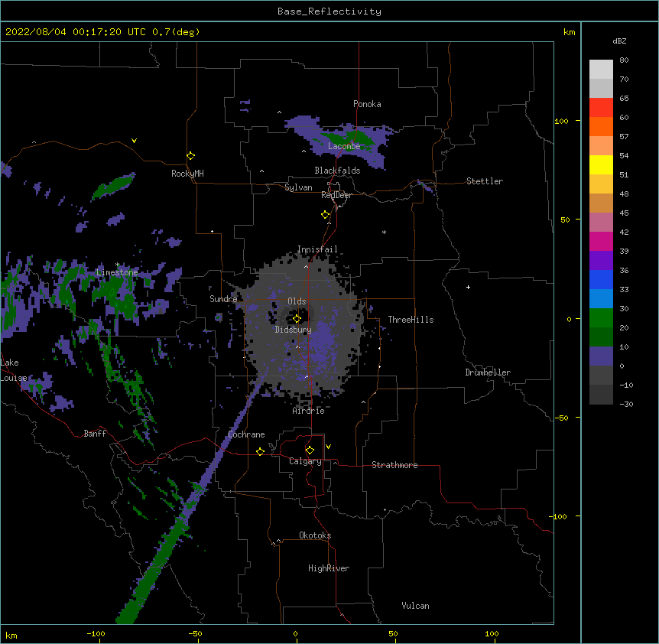The image size is (659, 644).
Task: Click the Sundre label
Action: pos(223,299)
